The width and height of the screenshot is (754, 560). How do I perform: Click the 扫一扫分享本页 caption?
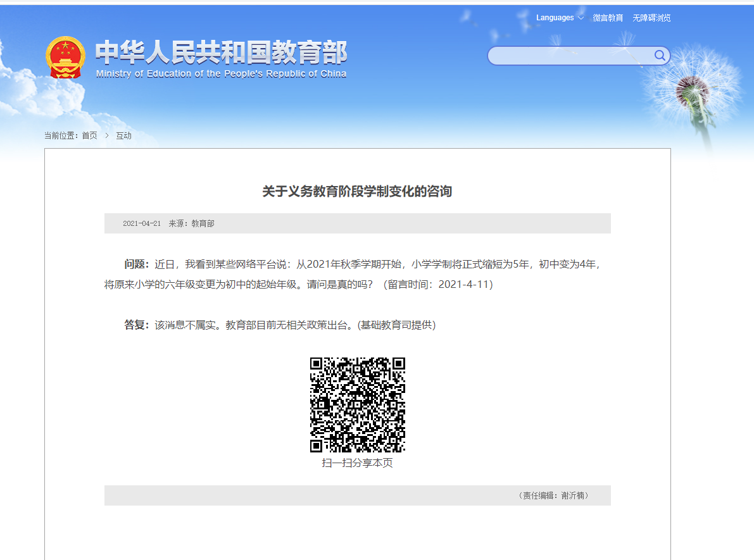(357, 463)
